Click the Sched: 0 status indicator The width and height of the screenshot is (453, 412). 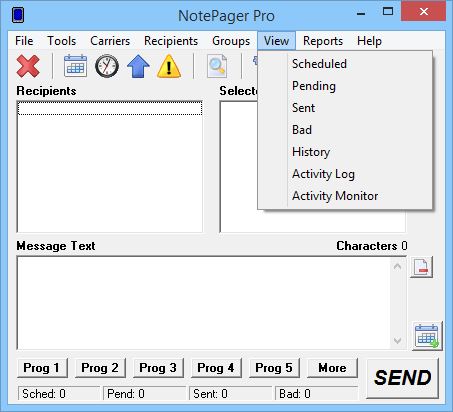point(59,394)
